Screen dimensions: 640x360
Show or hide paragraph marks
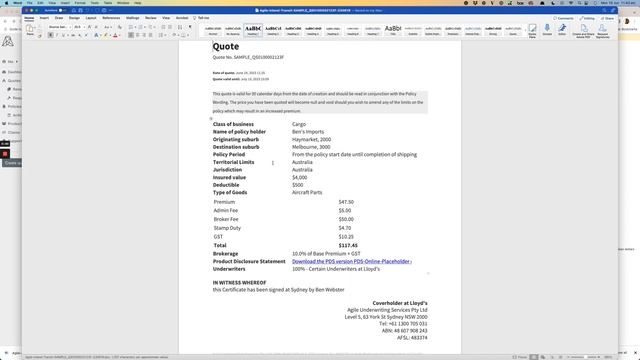pos(190,27)
